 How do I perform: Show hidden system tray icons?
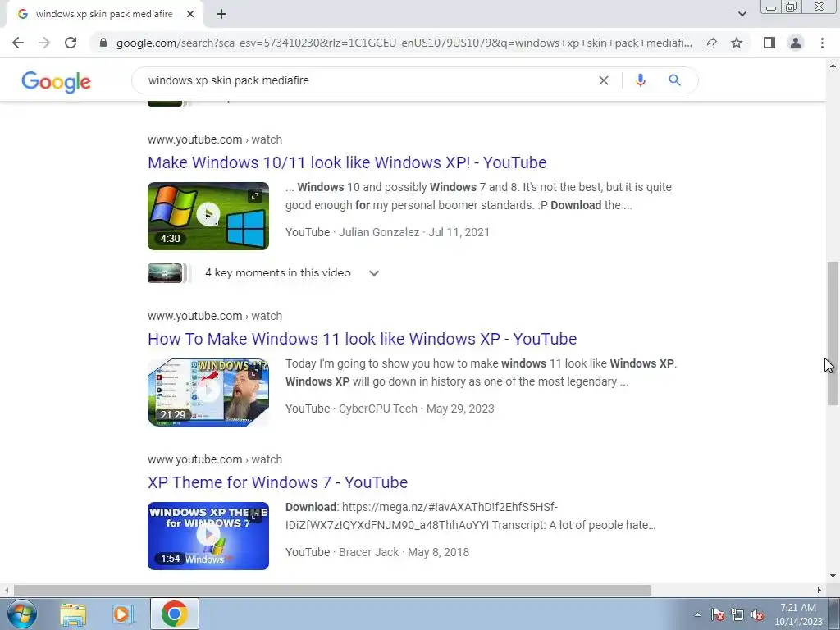pos(697,614)
